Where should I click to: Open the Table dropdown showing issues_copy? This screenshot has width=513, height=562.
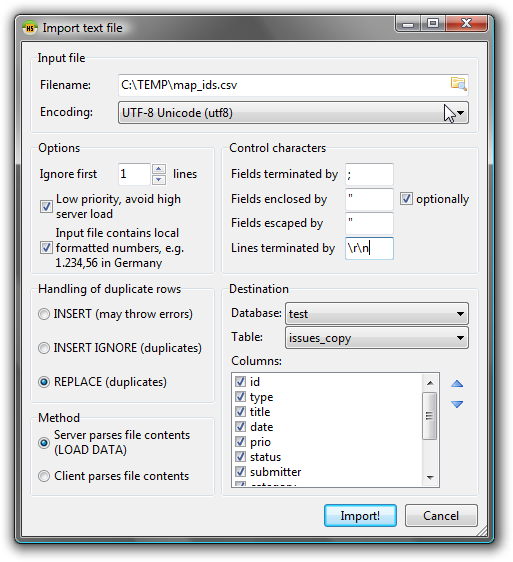[x=377, y=338]
